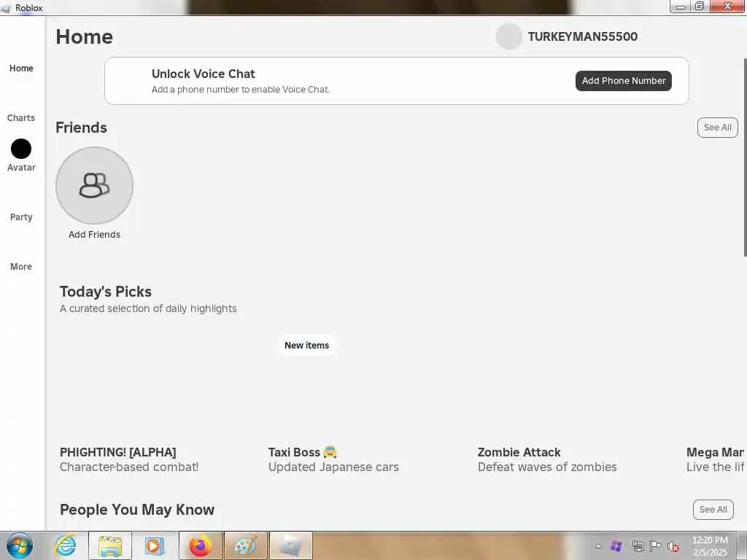Click the Friends section heading
This screenshot has height=560, width=747.
(81, 128)
